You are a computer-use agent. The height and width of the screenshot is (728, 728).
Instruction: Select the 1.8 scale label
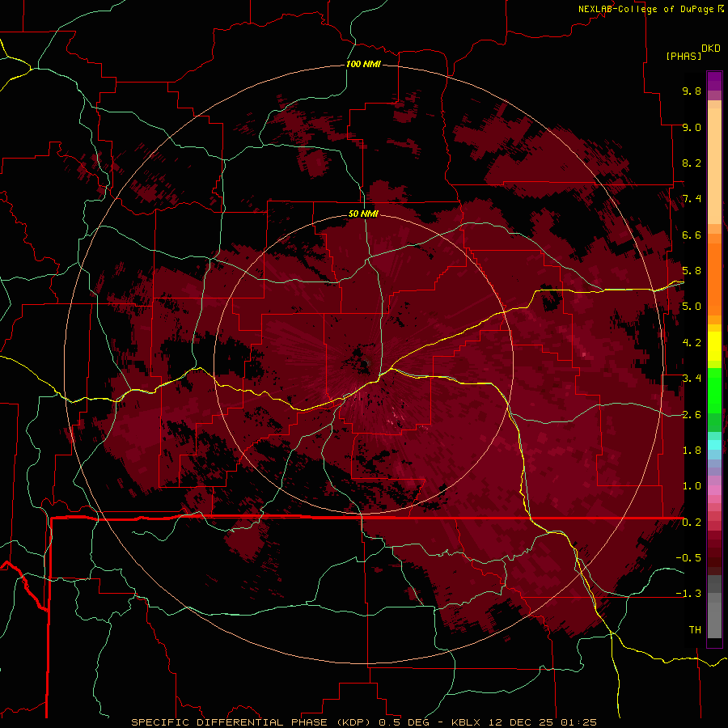tap(692, 451)
